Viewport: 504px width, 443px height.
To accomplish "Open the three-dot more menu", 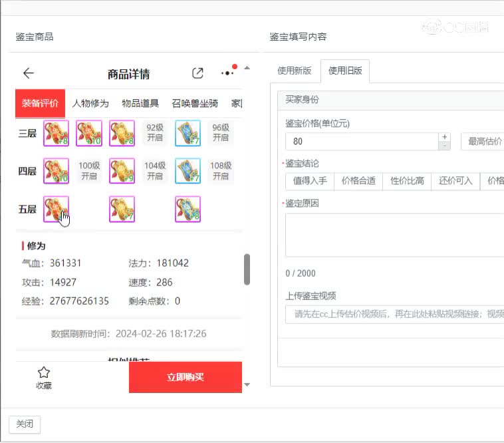I will (228, 73).
